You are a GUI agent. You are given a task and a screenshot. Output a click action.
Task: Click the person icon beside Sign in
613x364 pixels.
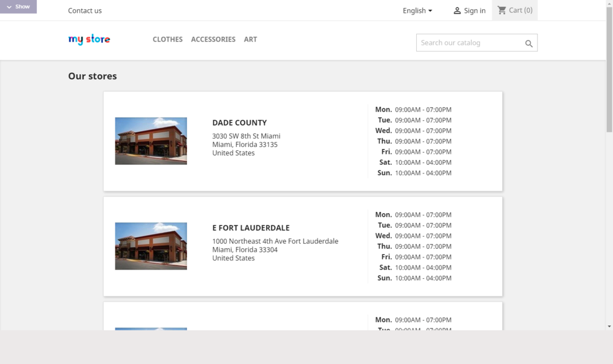point(457,10)
